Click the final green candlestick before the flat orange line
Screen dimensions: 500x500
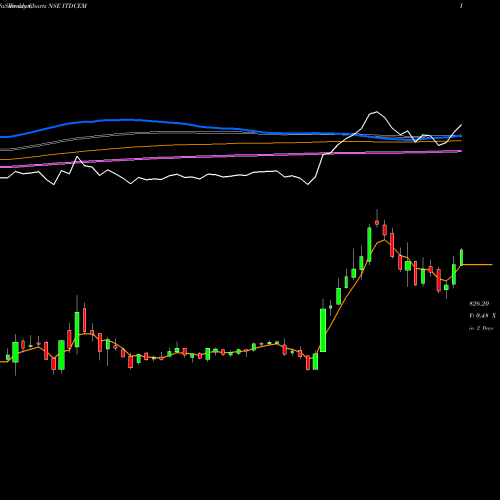(462, 257)
